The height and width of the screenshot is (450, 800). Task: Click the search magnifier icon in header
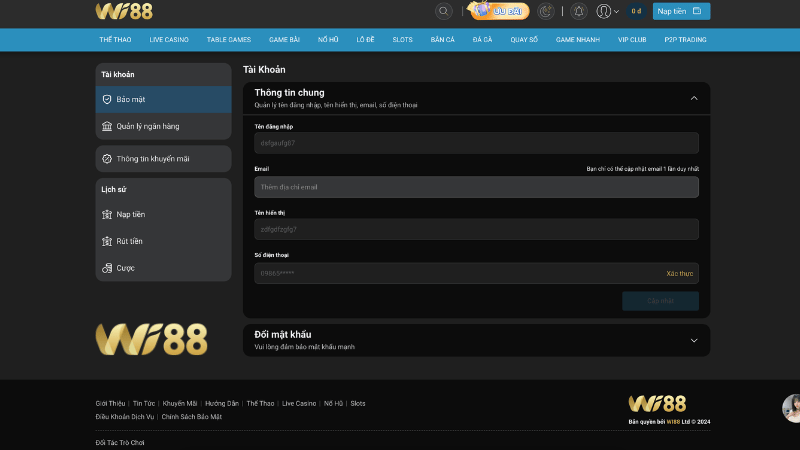pos(444,11)
